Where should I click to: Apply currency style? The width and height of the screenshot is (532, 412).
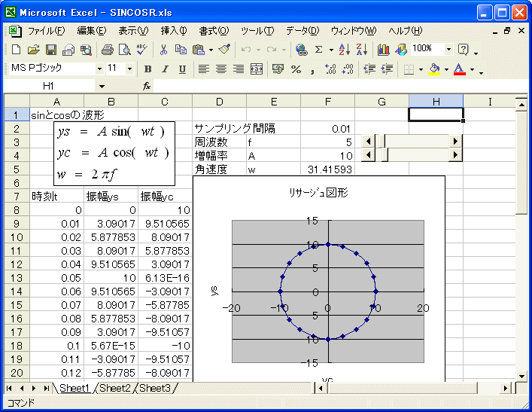[278, 69]
